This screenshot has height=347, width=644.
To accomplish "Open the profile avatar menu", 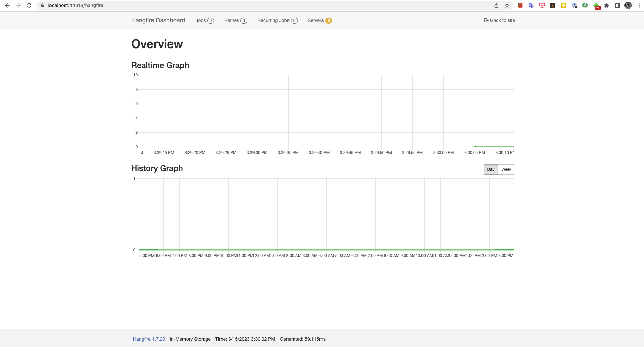I will (x=628, y=5).
